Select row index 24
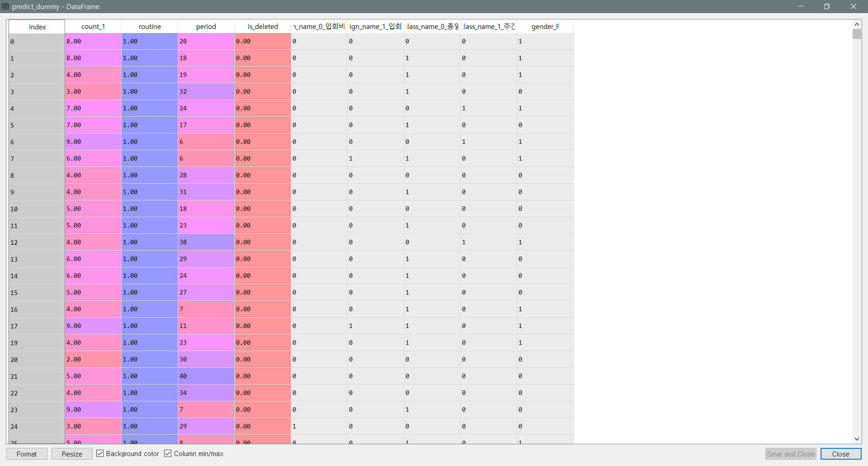This screenshot has height=466, width=868. point(37,427)
